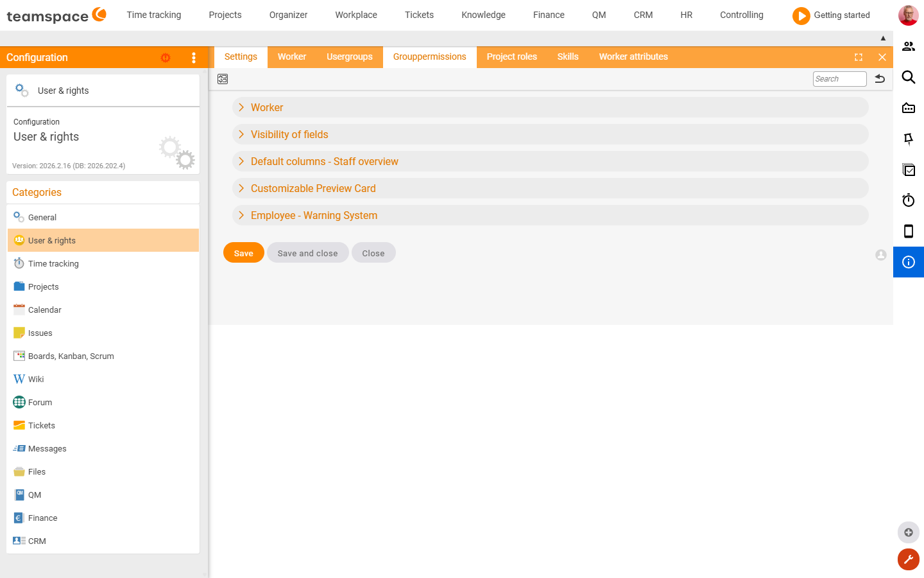924x578 pixels.
Task: Open the blue info icon in right sidebar
Action: (x=909, y=262)
